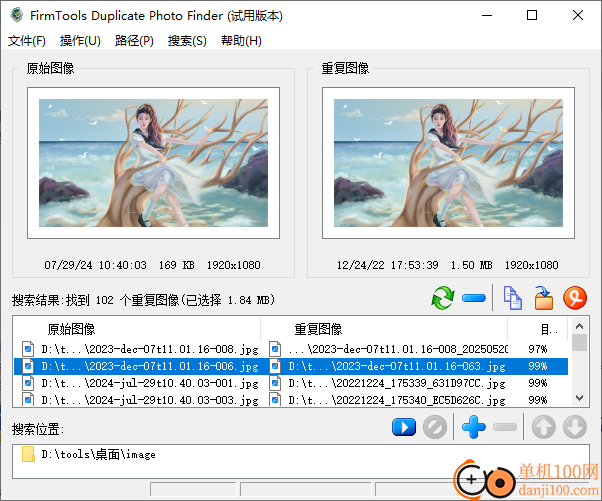The width and height of the screenshot is (602, 501).
Task: Click the green refresh results icon
Action: [443, 298]
